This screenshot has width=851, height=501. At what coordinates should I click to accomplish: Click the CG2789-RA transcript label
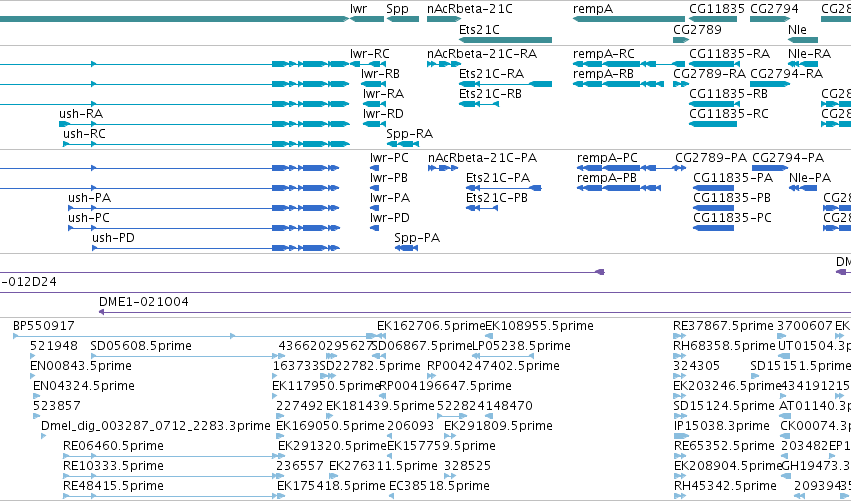710,74
